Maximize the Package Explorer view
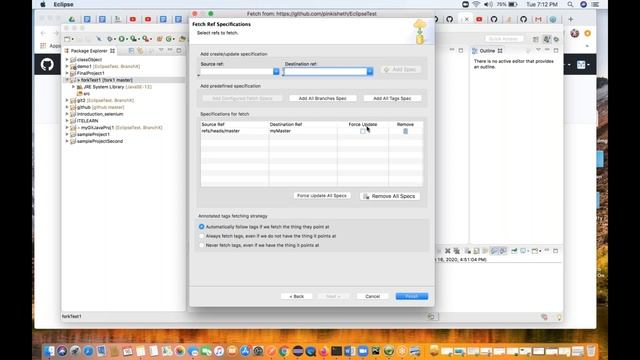640x360 pixels. (x=179, y=50)
